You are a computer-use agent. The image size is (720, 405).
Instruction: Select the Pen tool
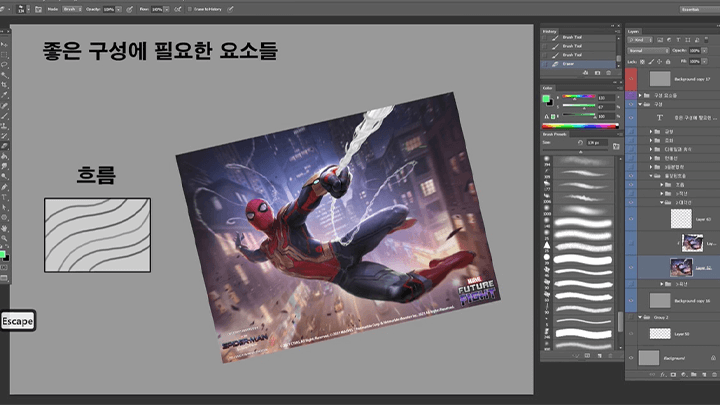(4, 187)
